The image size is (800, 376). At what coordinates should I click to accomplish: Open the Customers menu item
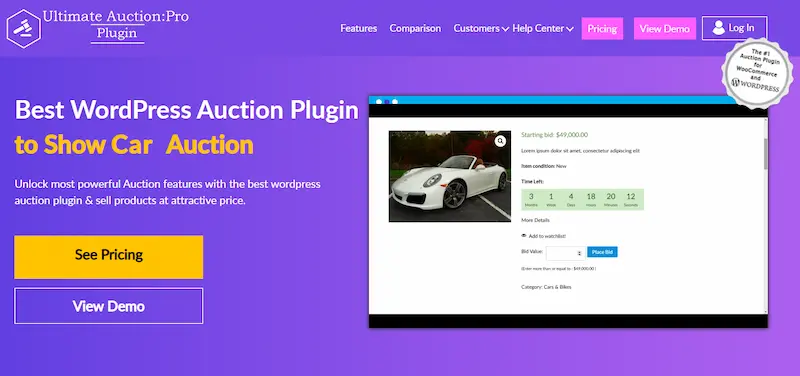pos(477,29)
